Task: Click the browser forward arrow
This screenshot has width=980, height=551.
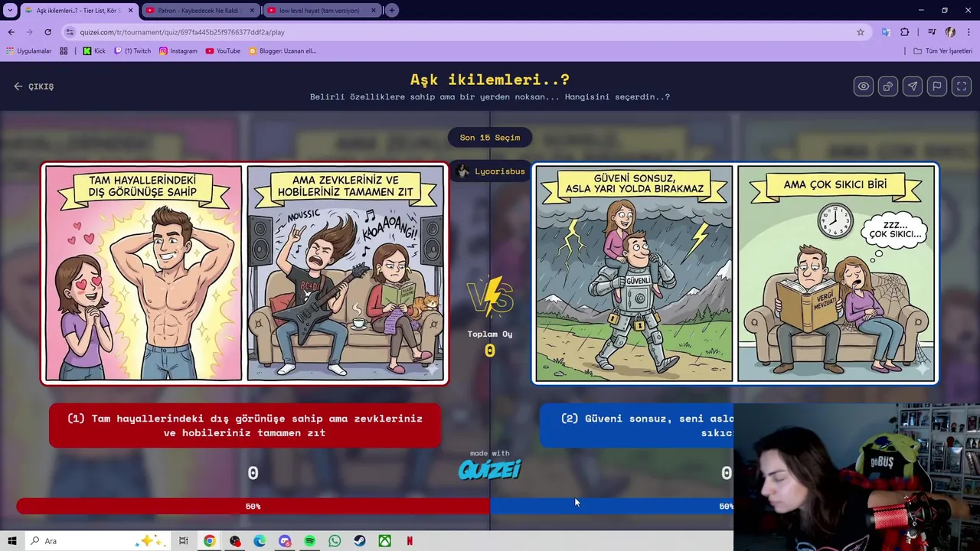Action: click(x=29, y=32)
